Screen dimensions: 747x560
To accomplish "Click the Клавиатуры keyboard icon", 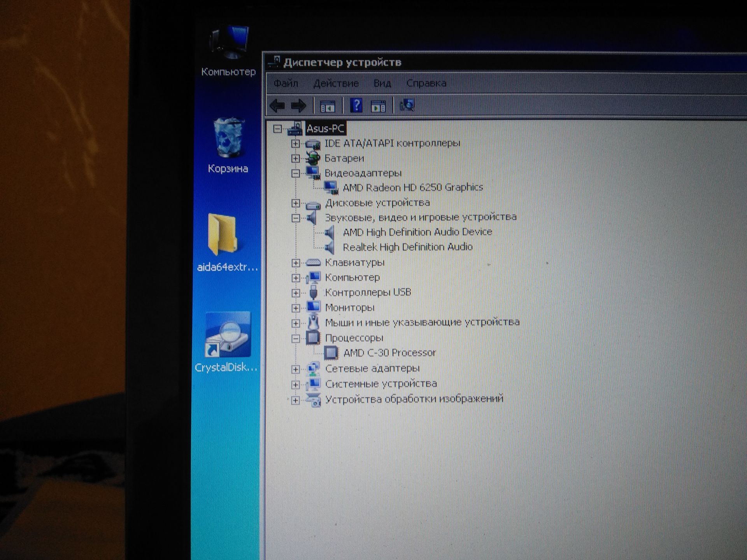I will point(313,263).
